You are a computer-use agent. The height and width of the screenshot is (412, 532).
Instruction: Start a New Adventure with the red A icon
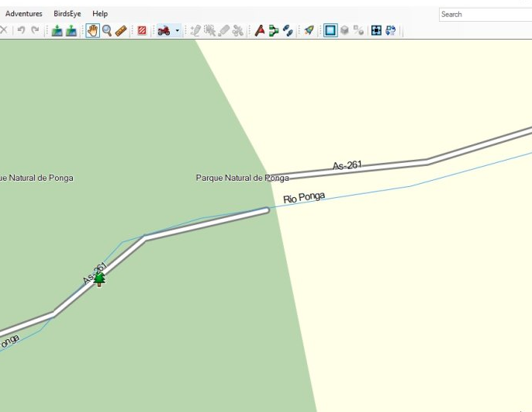tap(260, 30)
